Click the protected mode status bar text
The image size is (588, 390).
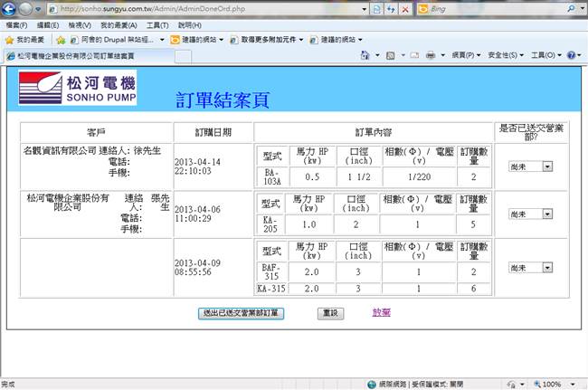coord(437,384)
